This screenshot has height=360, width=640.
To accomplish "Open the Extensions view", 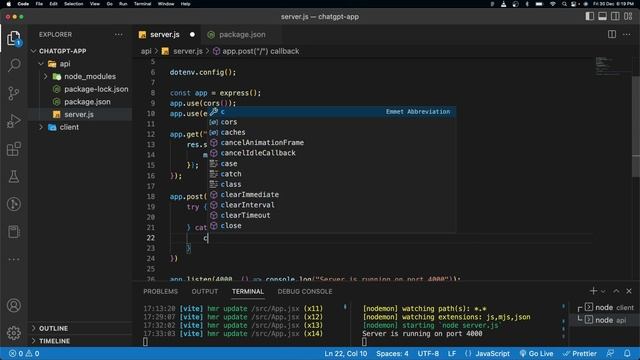I will pyautogui.click(x=14, y=149).
